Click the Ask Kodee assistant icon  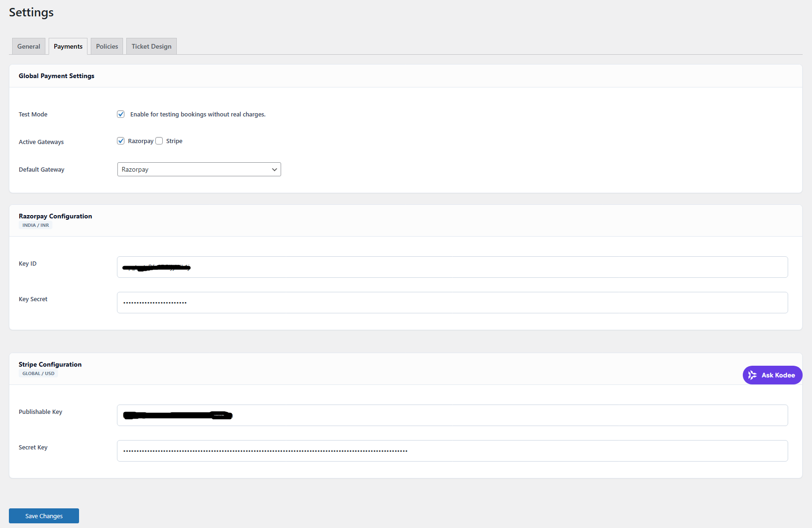pyautogui.click(x=753, y=375)
